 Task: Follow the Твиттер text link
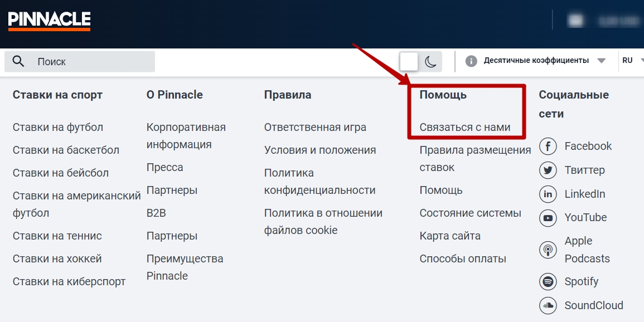(x=584, y=170)
